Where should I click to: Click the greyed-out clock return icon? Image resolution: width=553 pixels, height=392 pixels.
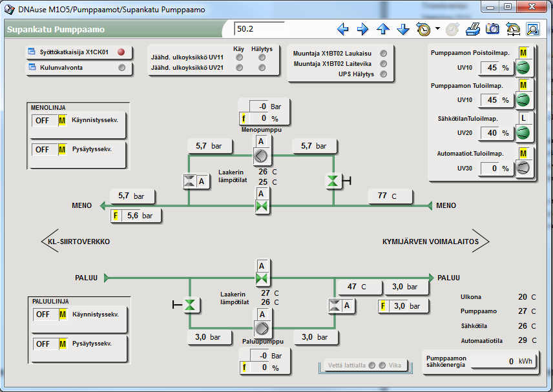(x=452, y=29)
